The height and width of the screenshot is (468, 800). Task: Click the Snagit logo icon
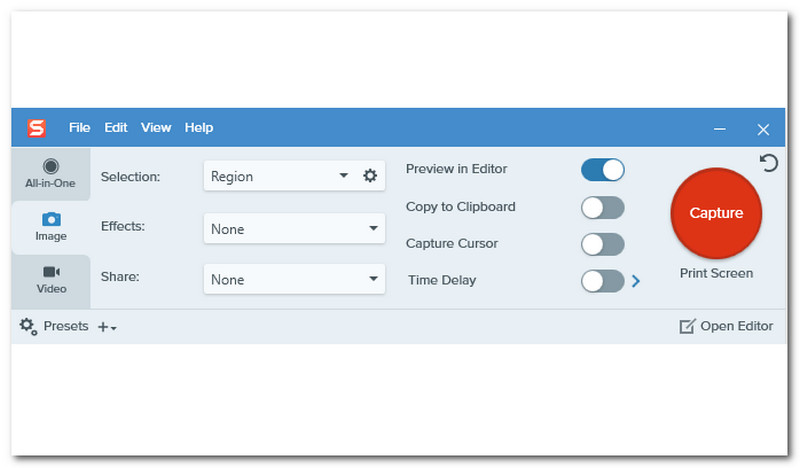tap(37, 128)
